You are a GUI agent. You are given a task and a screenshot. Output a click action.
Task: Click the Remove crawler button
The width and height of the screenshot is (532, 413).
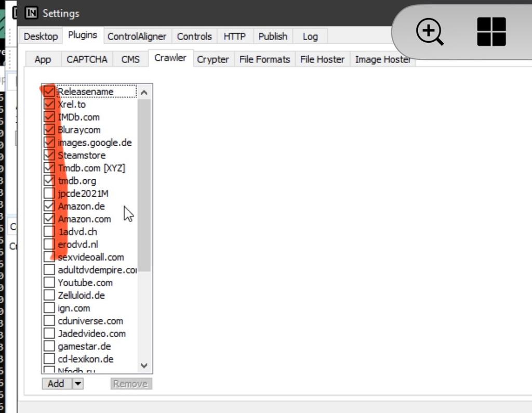tap(131, 384)
